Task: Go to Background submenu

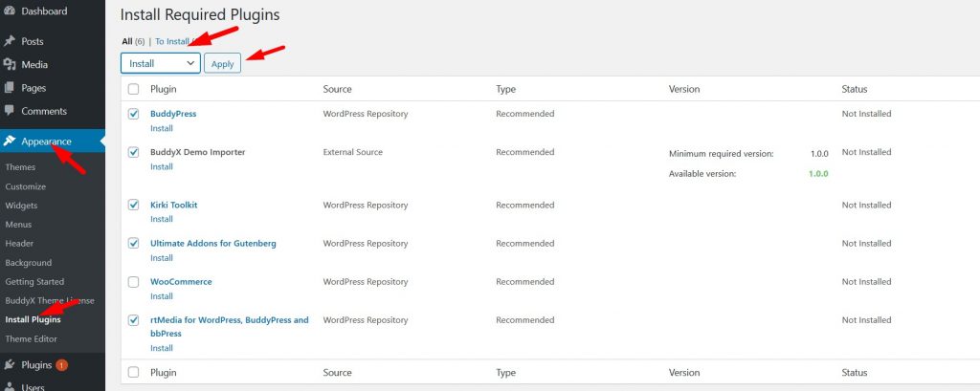Action: [28, 262]
